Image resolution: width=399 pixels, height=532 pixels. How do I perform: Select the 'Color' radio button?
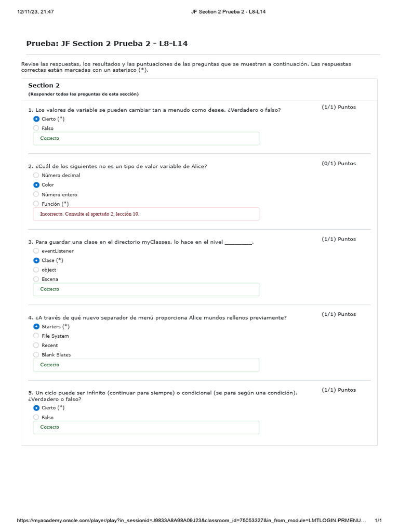point(36,185)
